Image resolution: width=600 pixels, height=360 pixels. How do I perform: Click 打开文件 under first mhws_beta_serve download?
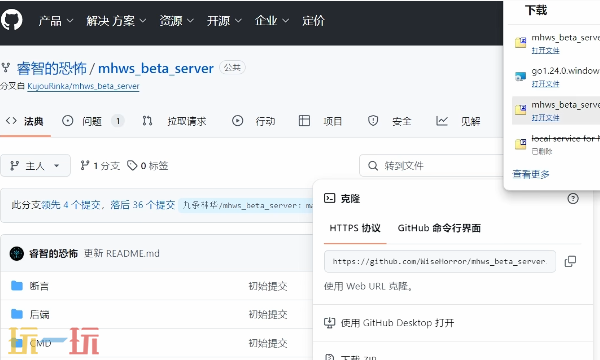(x=545, y=50)
